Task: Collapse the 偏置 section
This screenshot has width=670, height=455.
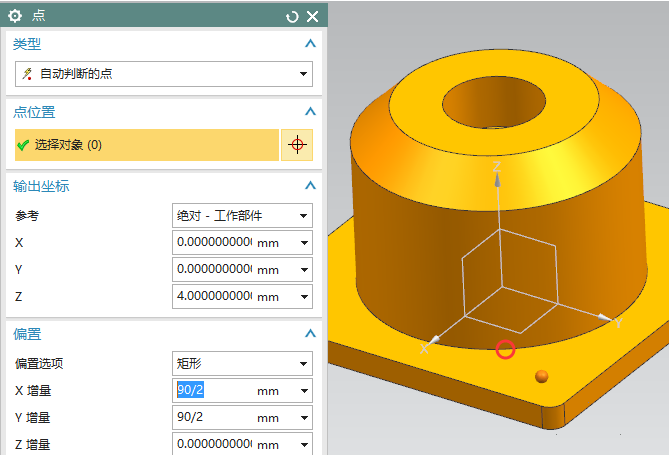Action: pyautogui.click(x=310, y=334)
